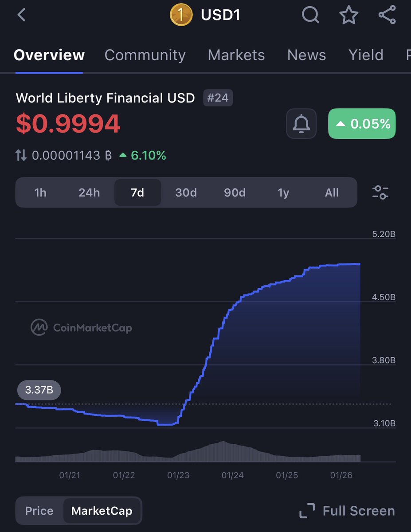The height and width of the screenshot is (532, 411).
Task: Open the Overview tab
Action: [49, 55]
